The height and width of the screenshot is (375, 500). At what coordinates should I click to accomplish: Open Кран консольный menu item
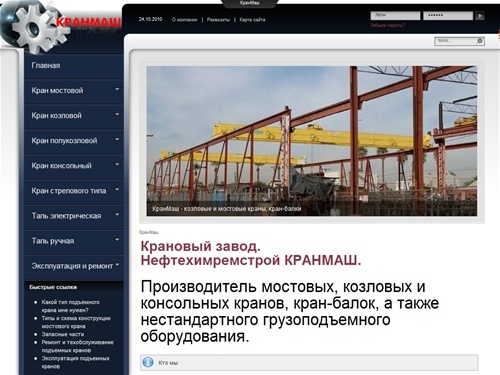point(74,166)
